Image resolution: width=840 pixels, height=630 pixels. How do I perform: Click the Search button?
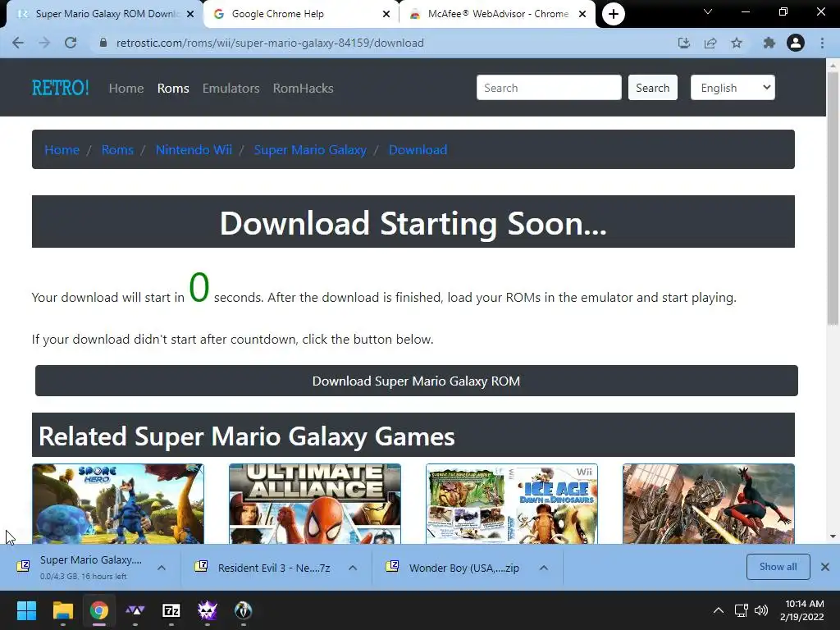(652, 87)
